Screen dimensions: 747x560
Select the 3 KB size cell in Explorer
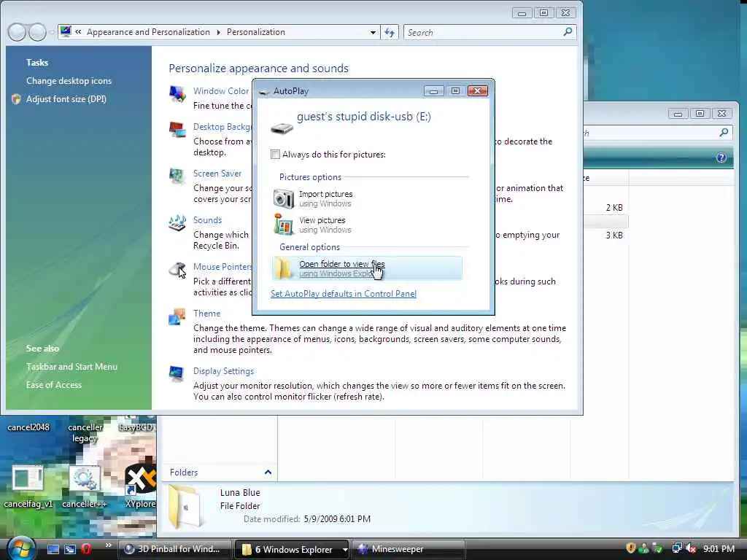click(614, 236)
